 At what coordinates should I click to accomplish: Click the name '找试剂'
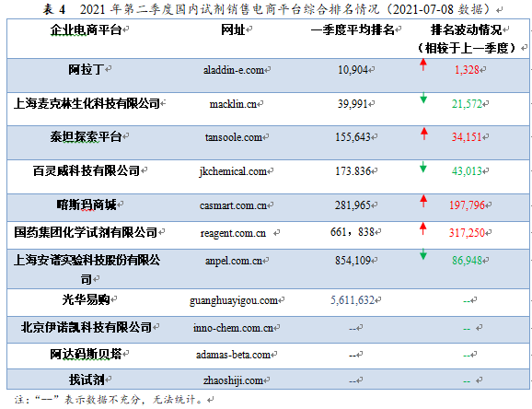pyautogui.click(x=87, y=380)
